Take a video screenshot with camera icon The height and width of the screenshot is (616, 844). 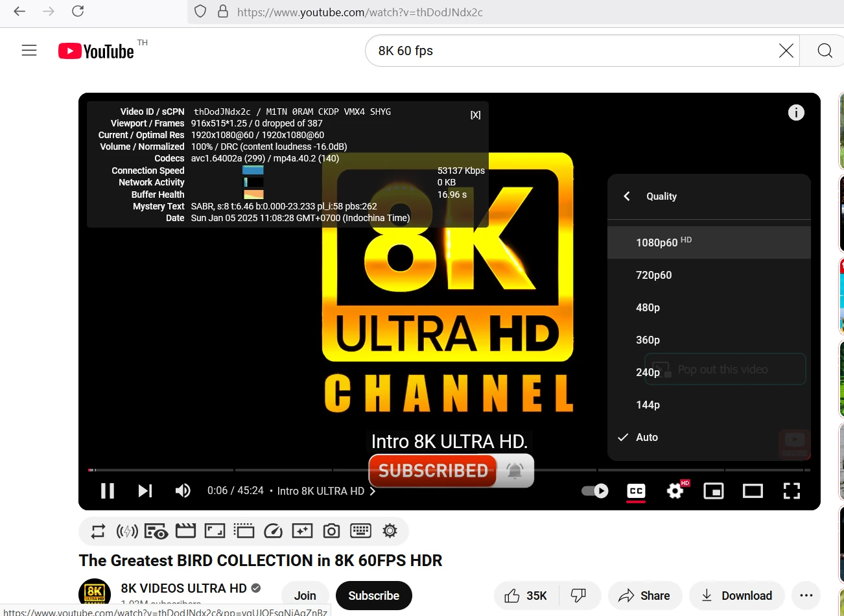coord(331,532)
